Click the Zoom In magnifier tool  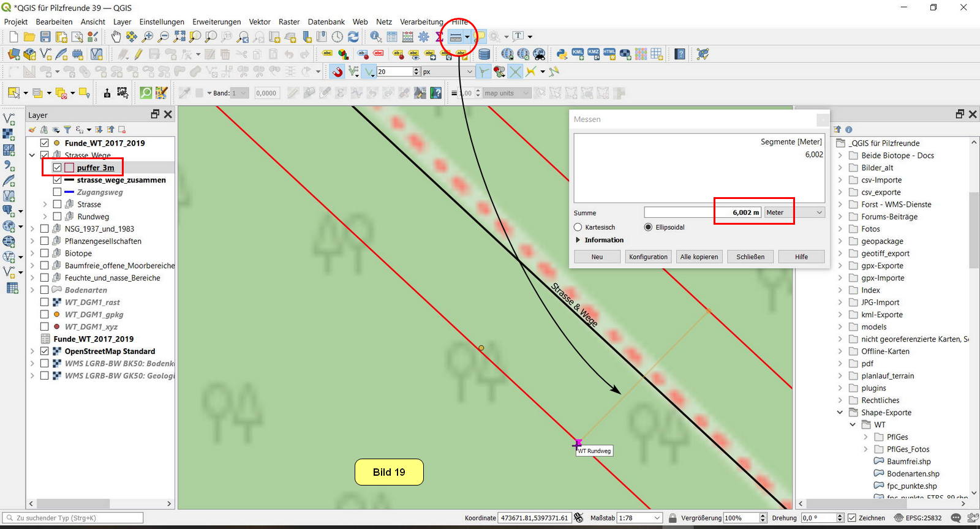(x=148, y=37)
